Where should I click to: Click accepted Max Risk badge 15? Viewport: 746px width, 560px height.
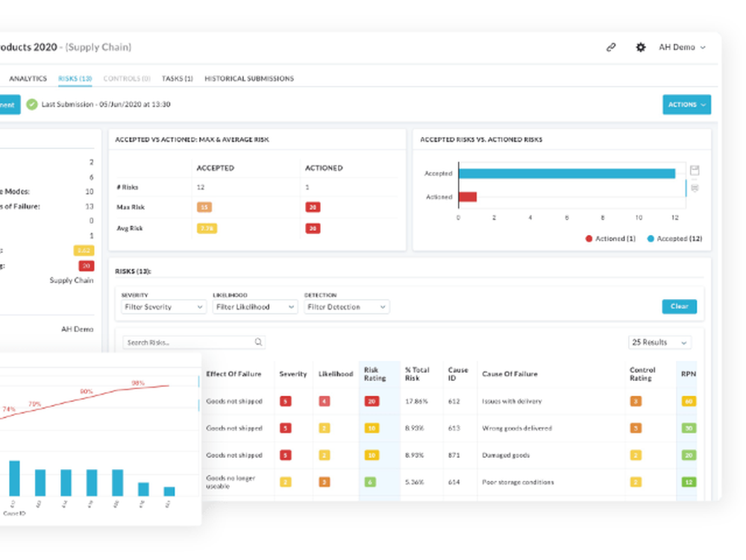click(204, 207)
